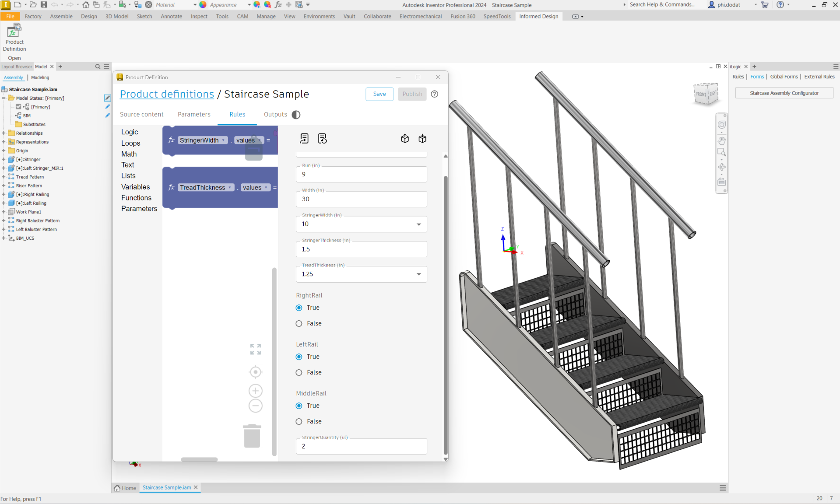Switch to the Global Forms tab in iLogic
The width and height of the screenshot is (840, 504).
click(x=784, y=77)
